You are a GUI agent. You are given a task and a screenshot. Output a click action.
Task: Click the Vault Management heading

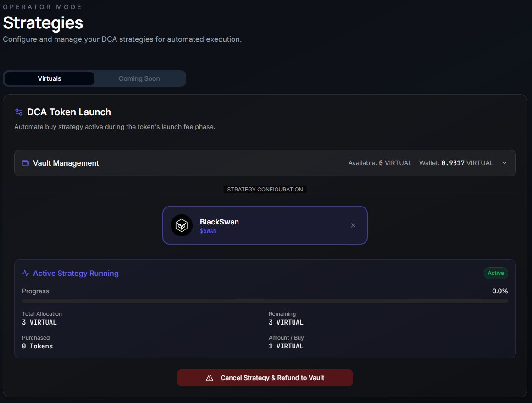(66, 163)
